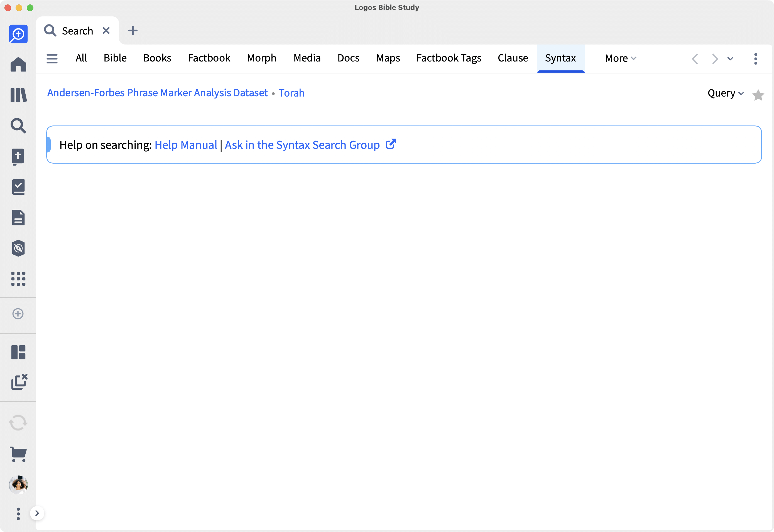This screenshot has width=774, height=532.
Task: Switch to the Factbook Tags tab
Action: coord(449,58)
